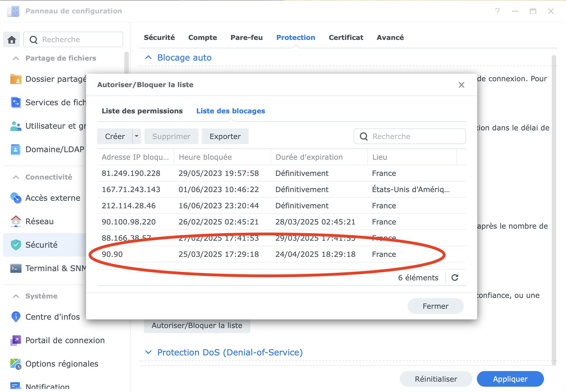Open Portail de connexion icon
The image size is (566, 392).
tap(16, 340)
